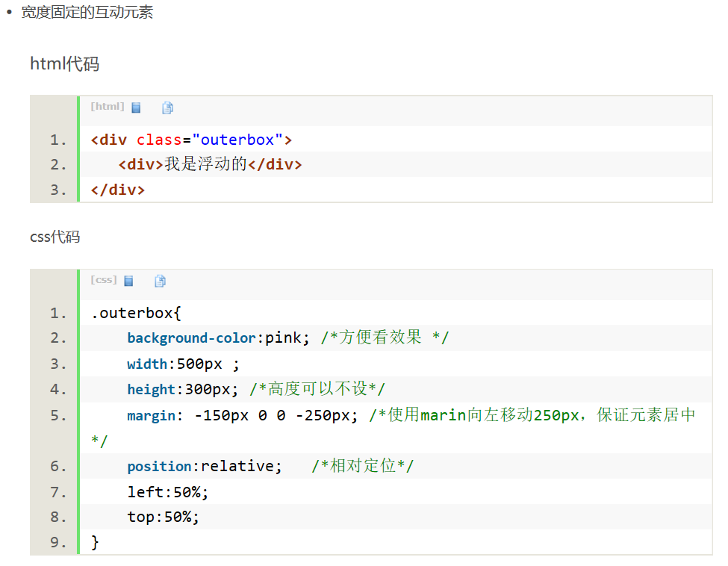Click the 'background-color:pink;' declaration
This screenshot has height=566, width=728.
point(218,338)
